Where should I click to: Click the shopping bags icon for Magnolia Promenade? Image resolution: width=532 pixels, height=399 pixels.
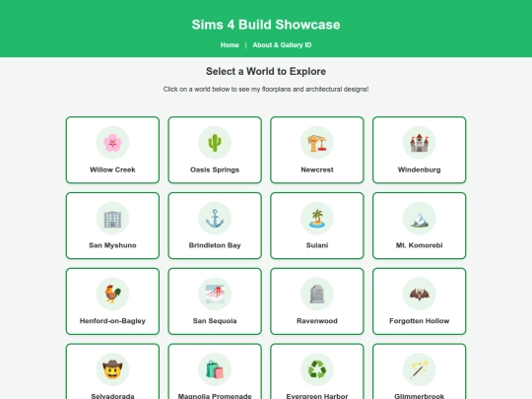[x=215, y=369]
